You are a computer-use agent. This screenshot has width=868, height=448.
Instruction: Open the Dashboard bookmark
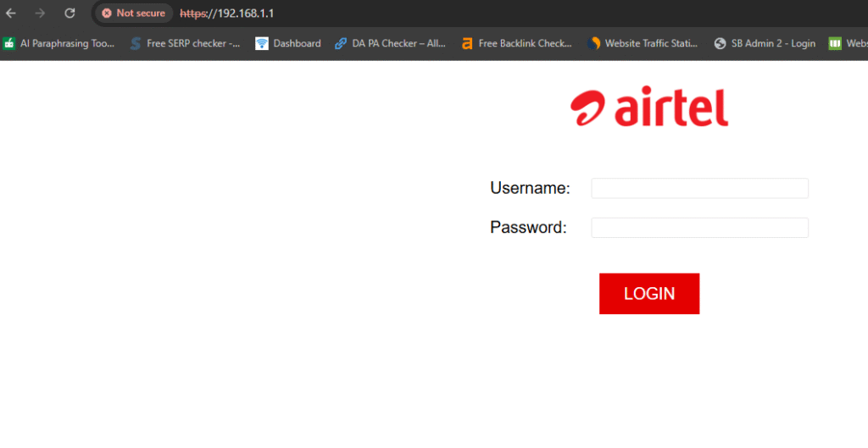tap(288, 44)
